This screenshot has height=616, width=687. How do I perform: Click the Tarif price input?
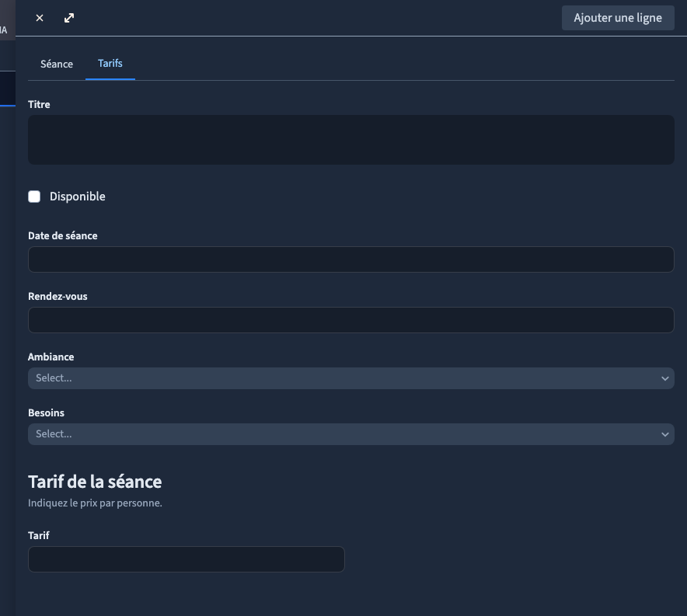[187, 559]
